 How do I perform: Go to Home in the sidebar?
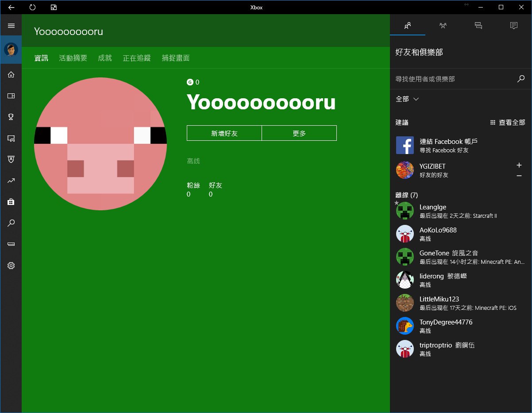click(x=11, y=74)
